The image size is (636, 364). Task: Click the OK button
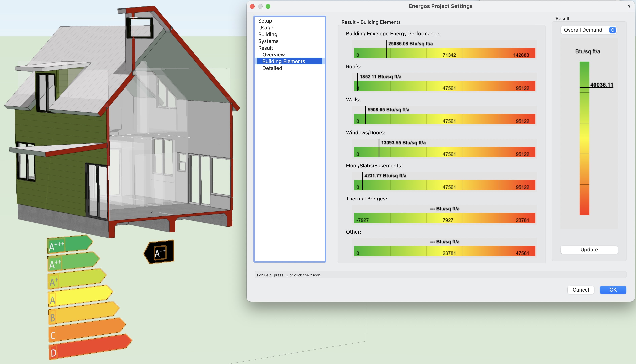(613, 290)
